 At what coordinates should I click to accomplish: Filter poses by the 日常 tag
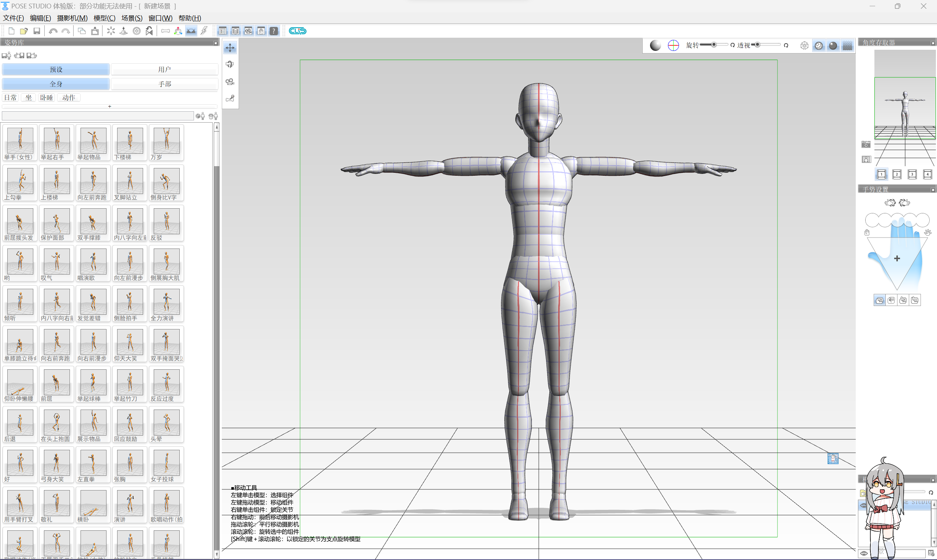coord(10,98)
